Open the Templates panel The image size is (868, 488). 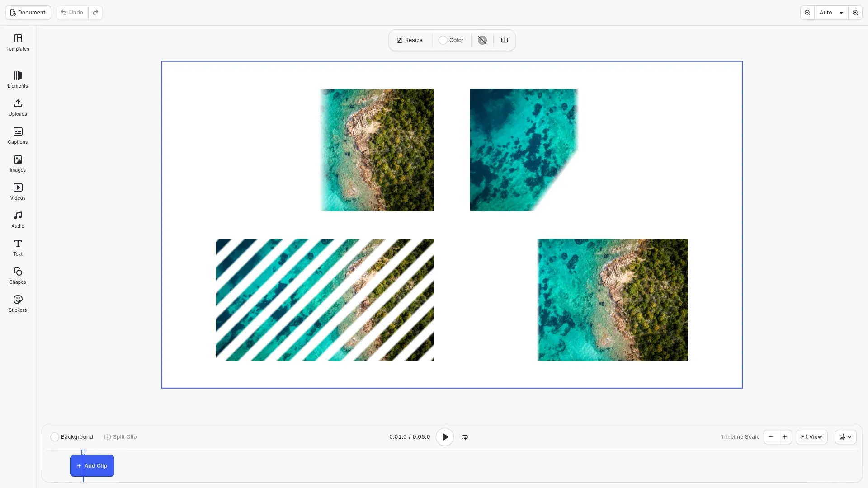click(18, 43)
